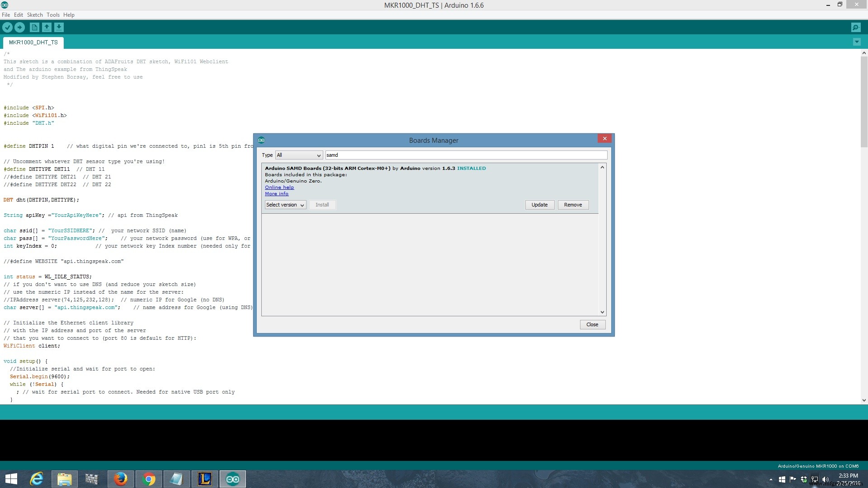
Task: Select the MKR1000_DHT_TS sketch tab
Action: (33, 42)
